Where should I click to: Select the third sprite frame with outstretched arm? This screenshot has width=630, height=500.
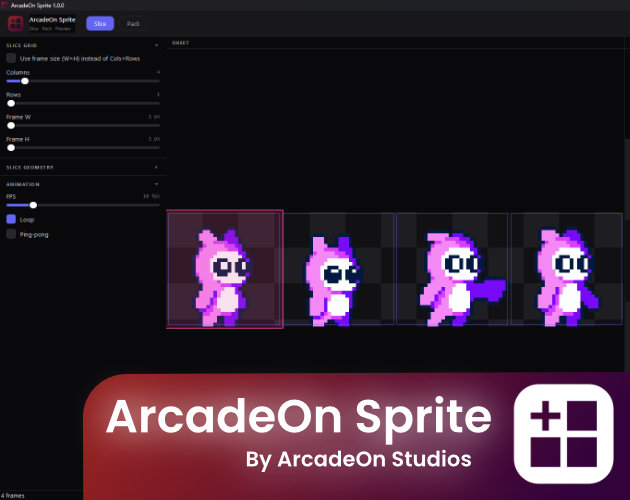point(452,269)
